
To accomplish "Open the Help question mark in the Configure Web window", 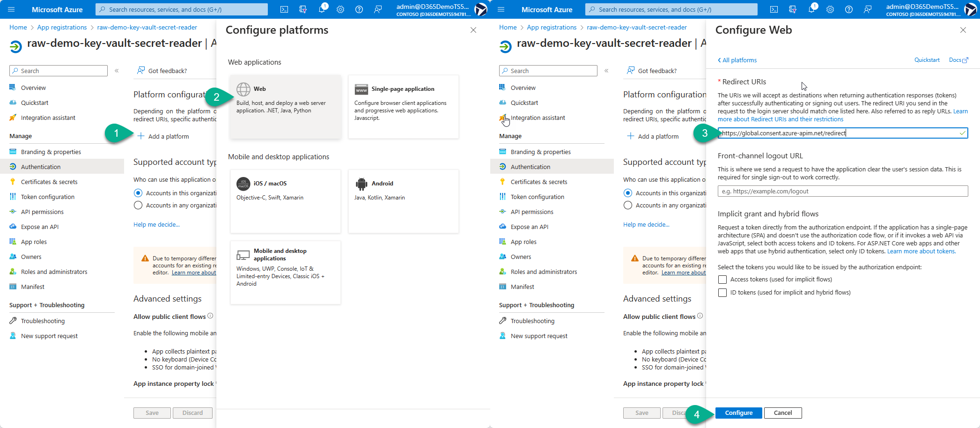I will [x=849, y=9].
